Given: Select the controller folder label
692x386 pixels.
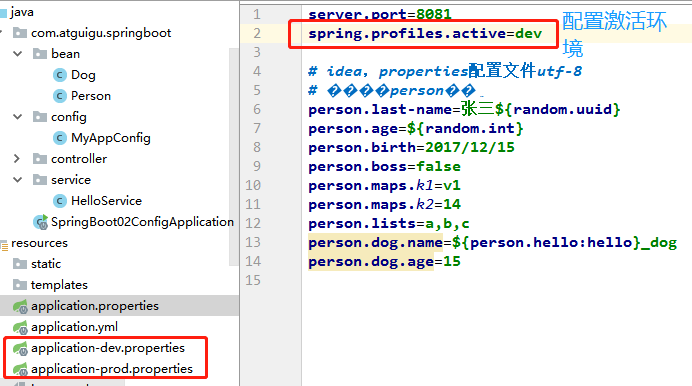Looking at the screenshot, I should point(79,159).
